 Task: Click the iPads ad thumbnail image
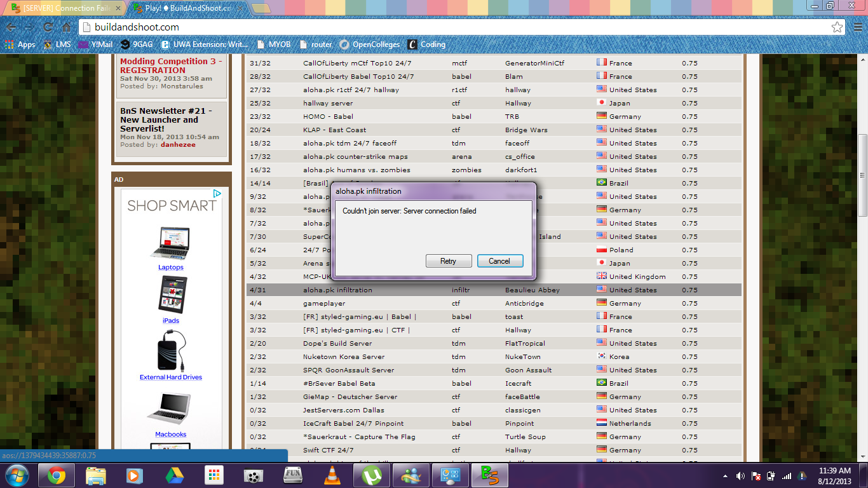[171, 295]
